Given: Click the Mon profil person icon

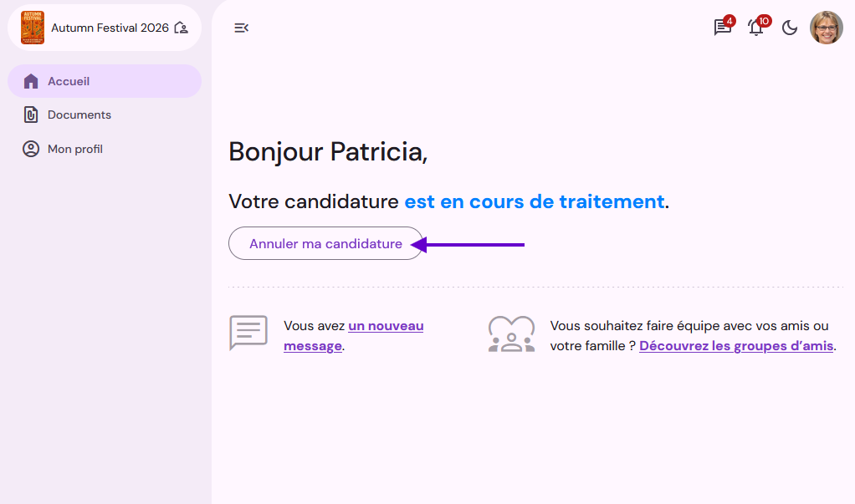Looking at the screenshot, I should coord(31,149).
